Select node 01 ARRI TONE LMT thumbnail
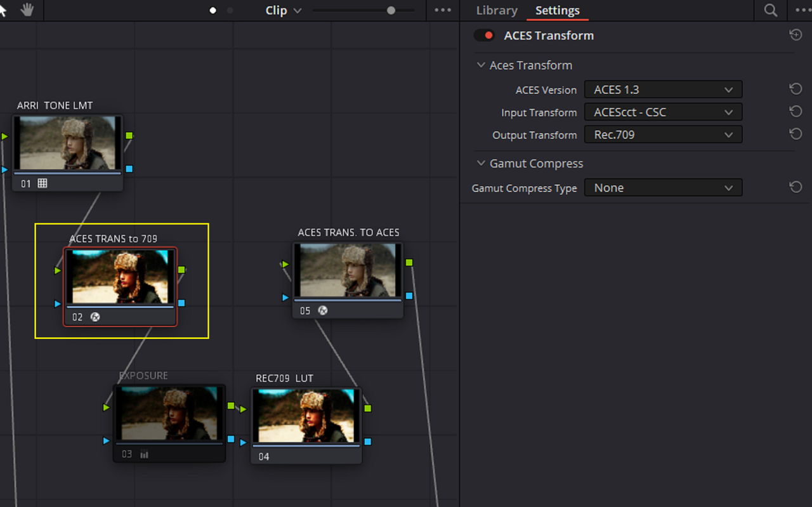 pos(67,143)
